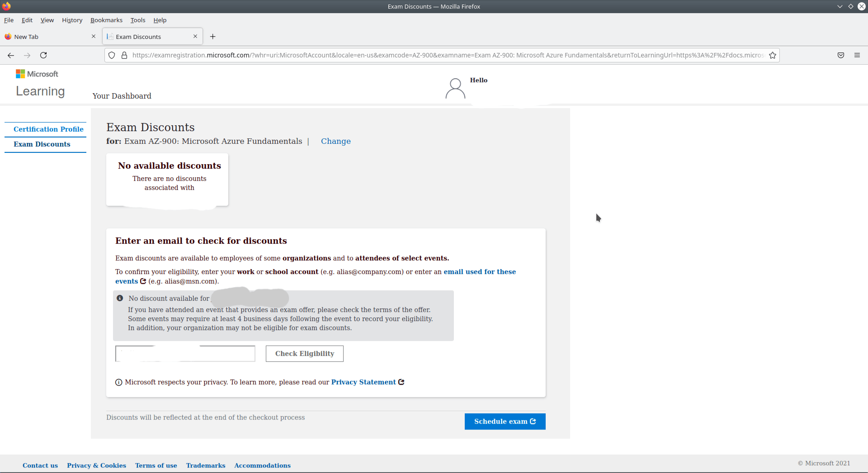Open tracking protection shield icon
Screen dimensions: 868x473
point(112,55)
